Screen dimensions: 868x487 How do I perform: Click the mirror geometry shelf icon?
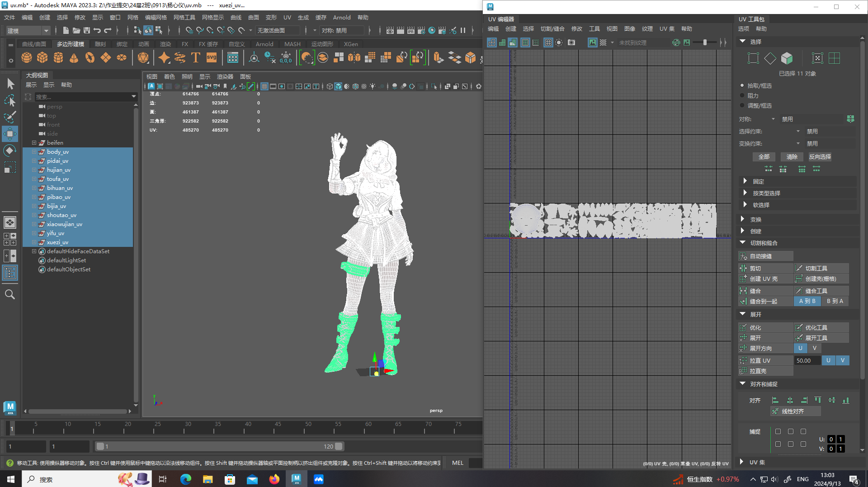click(x=354, y=57)
